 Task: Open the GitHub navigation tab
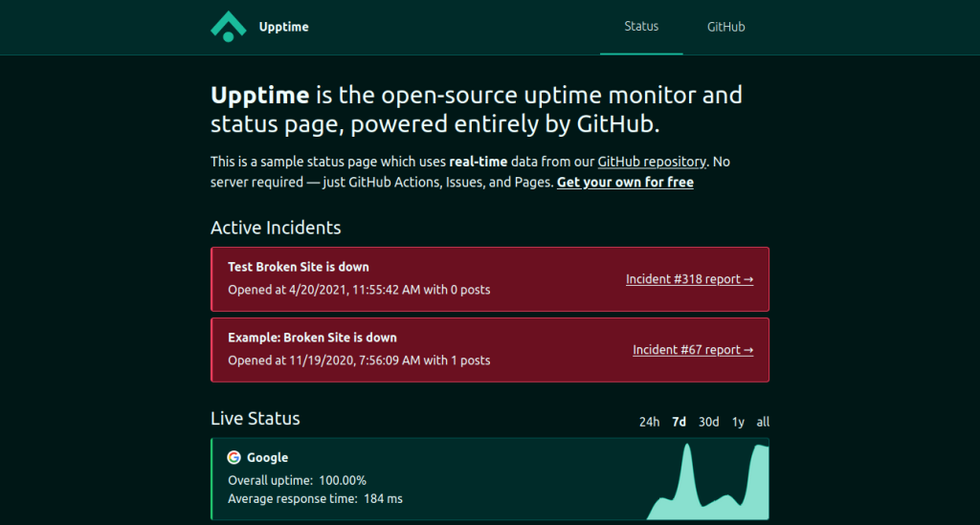pos(725,27)
